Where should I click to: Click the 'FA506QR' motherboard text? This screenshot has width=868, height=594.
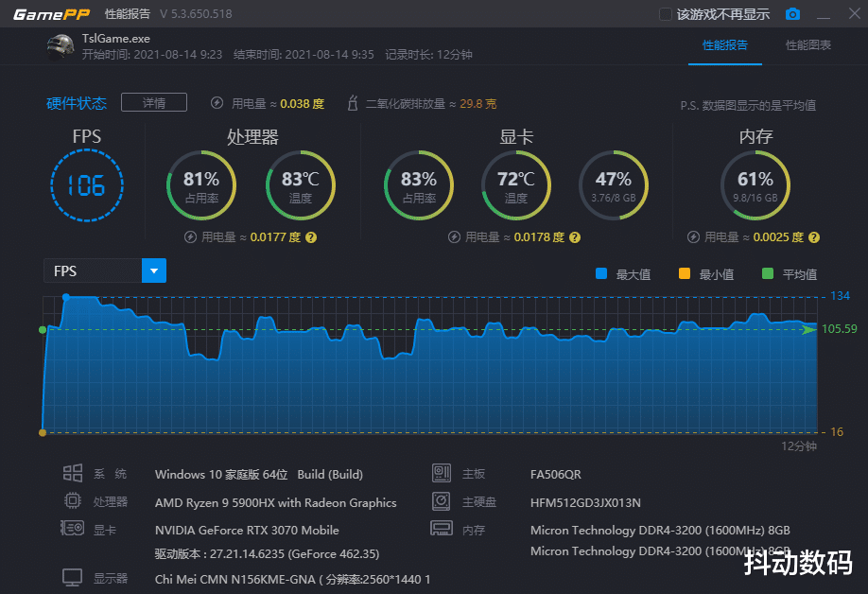[556, 475]
